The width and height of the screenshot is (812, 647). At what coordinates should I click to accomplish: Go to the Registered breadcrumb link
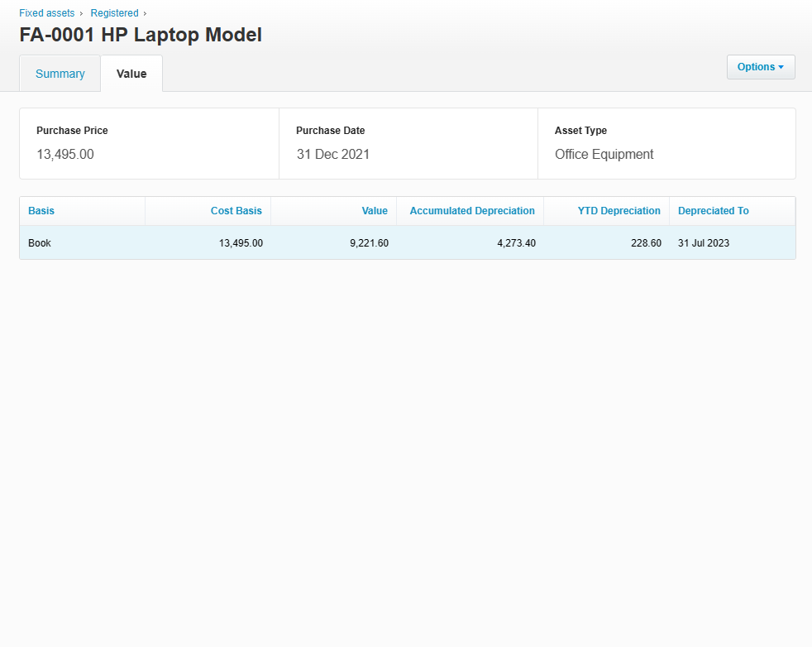114,13
